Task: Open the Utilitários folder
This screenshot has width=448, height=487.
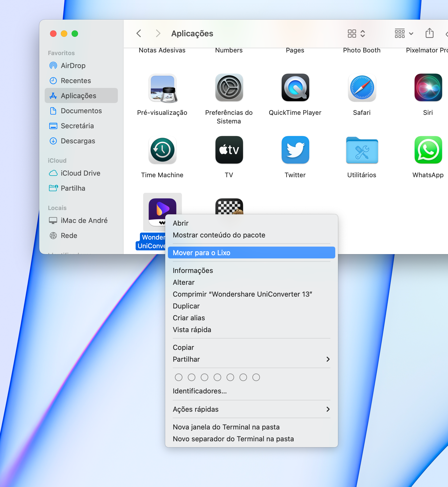Action: click(x=362, y=150)
